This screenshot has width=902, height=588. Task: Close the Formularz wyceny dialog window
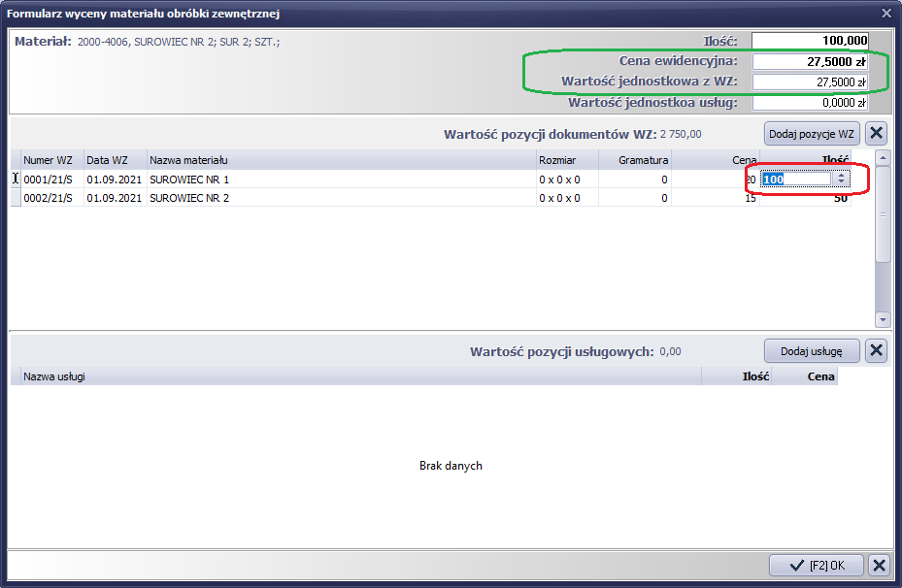click(x=885, y=13)
